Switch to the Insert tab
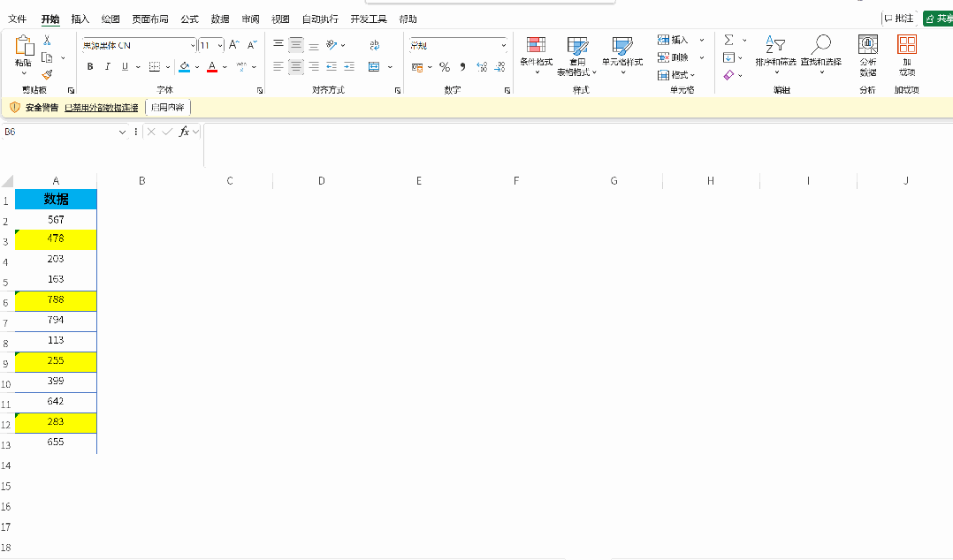Image resolution: width=953 pixels, height=560 pixels. [x=80, y=19]
